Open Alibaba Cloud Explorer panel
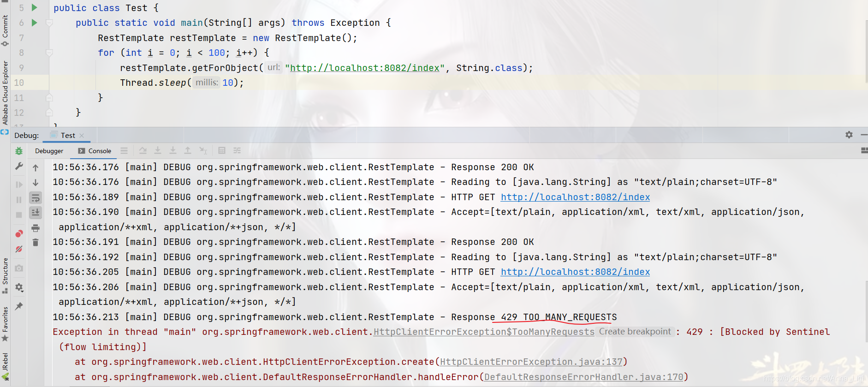868x387 pixels. point(5,97)
